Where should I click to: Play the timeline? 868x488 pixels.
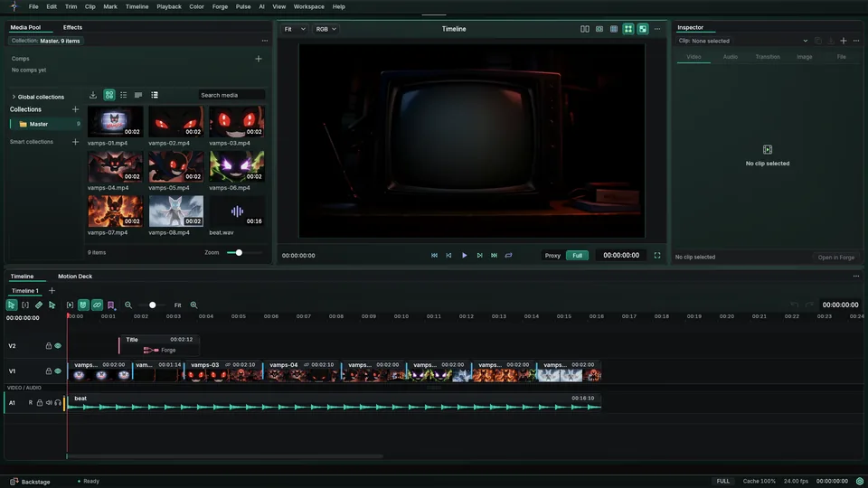click(465, 256)
